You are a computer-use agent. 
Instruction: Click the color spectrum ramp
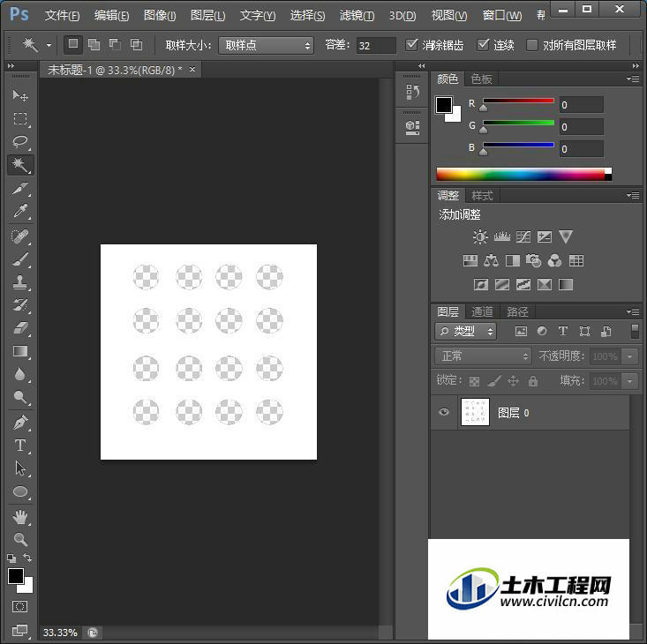[x=523, y=174]
